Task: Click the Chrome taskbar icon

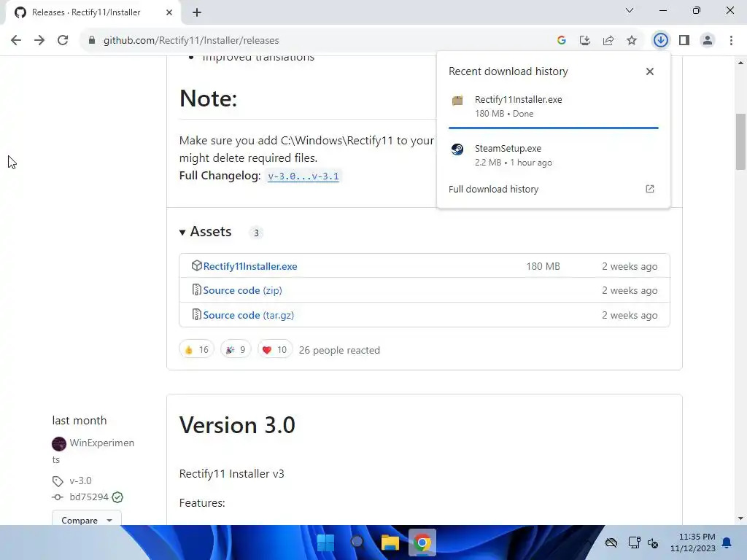Action: click(422, 542)
